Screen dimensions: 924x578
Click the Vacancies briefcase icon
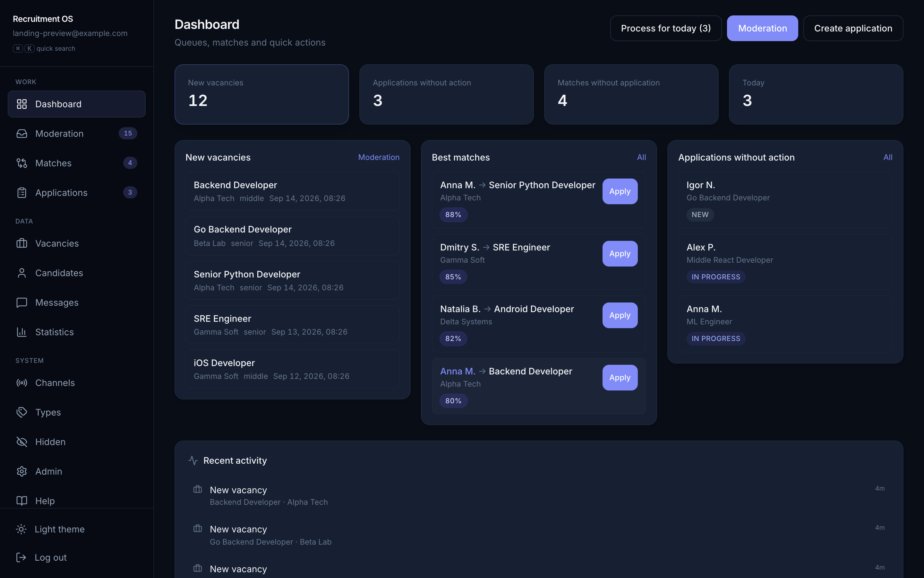click(22, 243)
